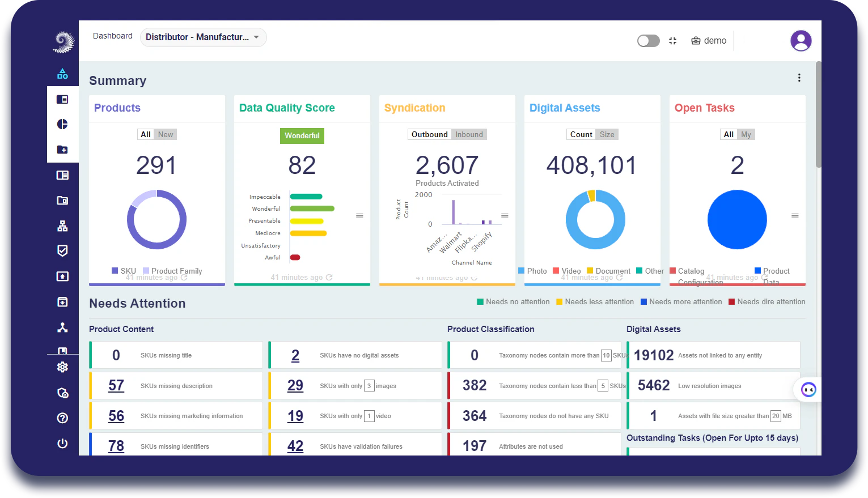Open the pie chart analytics icon in sidebar
This screenshot has height=498, width=868.
(x=62, y=124)
